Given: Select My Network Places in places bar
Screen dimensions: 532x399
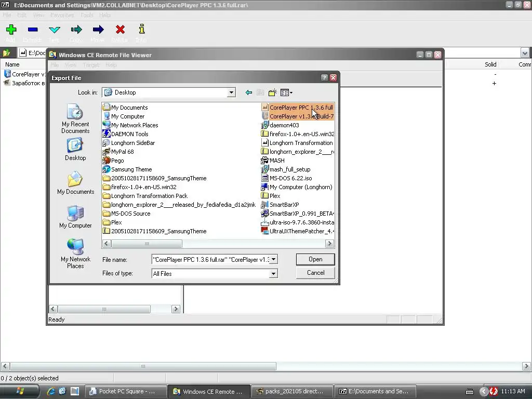Looking at the screenshot, I should 75,254.
